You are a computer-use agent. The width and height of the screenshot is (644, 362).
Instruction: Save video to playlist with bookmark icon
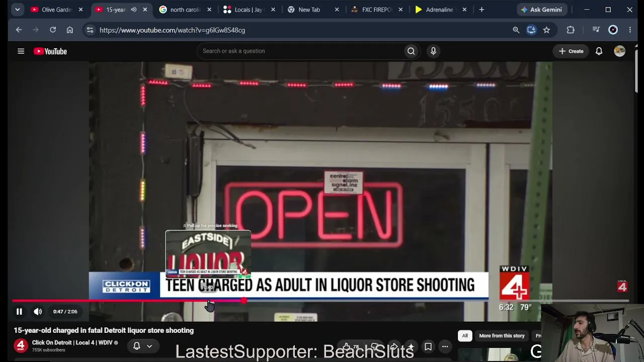click(428, 346)
